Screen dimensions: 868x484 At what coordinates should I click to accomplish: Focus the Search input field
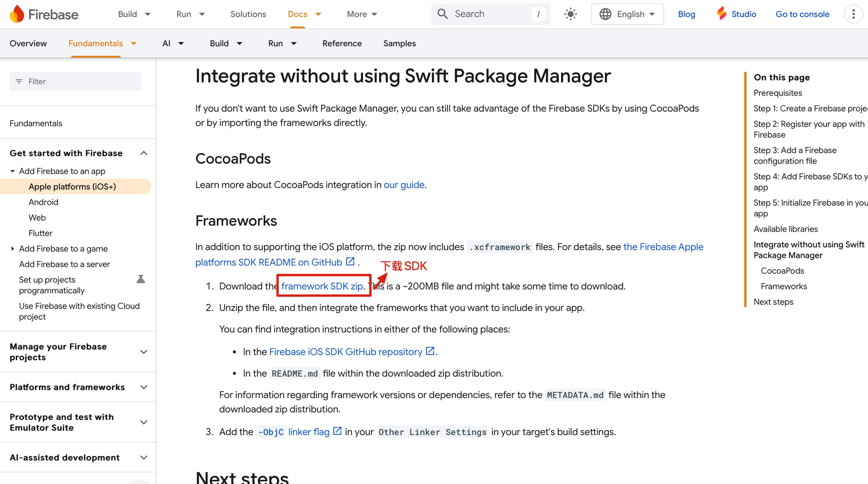[491, 14]
